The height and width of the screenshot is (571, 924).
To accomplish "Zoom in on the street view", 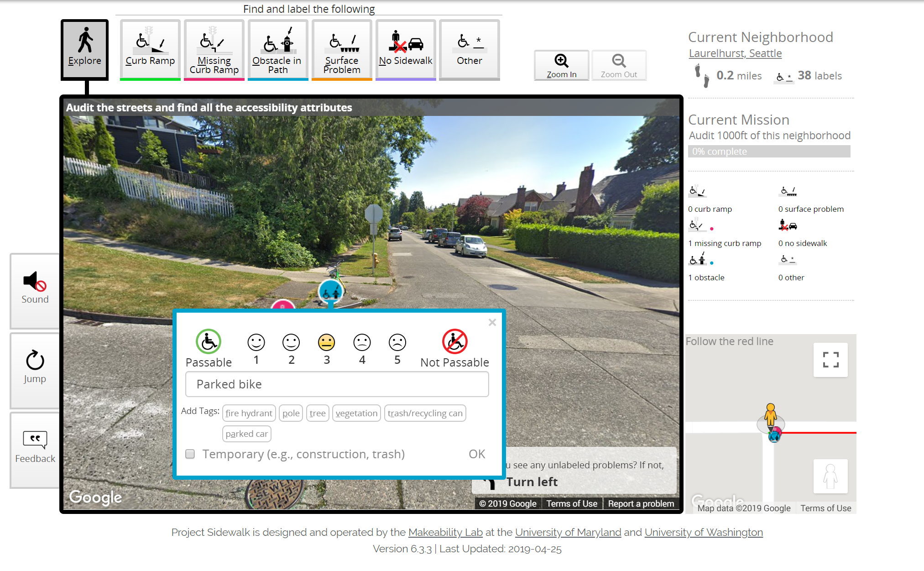I will pos(561,65).
